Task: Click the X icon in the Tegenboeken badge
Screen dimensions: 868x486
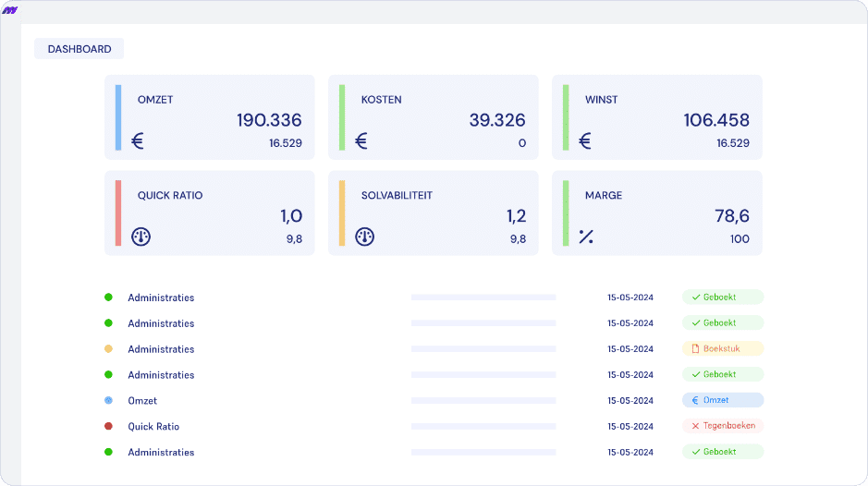Action: 696,427
